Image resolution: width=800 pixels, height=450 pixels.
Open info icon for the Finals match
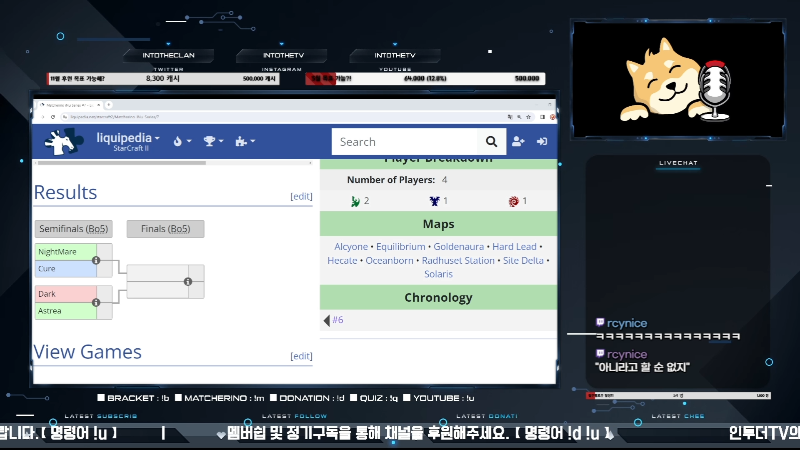[x=188, y=282]
